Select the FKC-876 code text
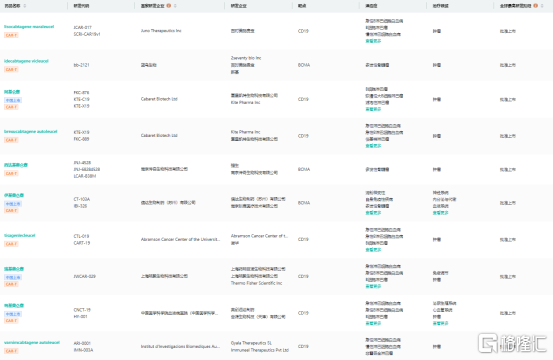This screenshot has height=360, width=553. pyautogui.click(x=81, y=92)
